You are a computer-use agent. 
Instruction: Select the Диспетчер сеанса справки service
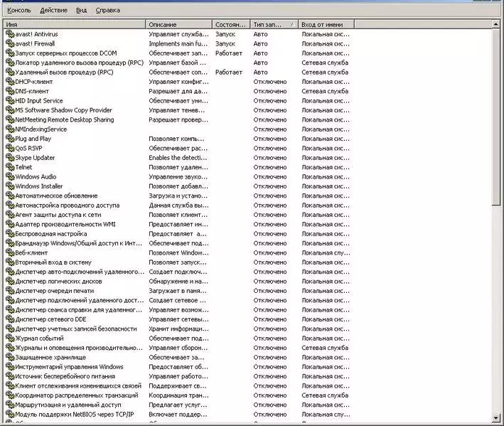[79, 310]
